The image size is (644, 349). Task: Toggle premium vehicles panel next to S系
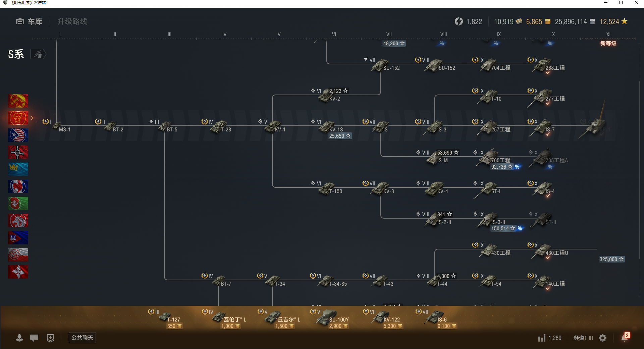(x=38, y=54)
